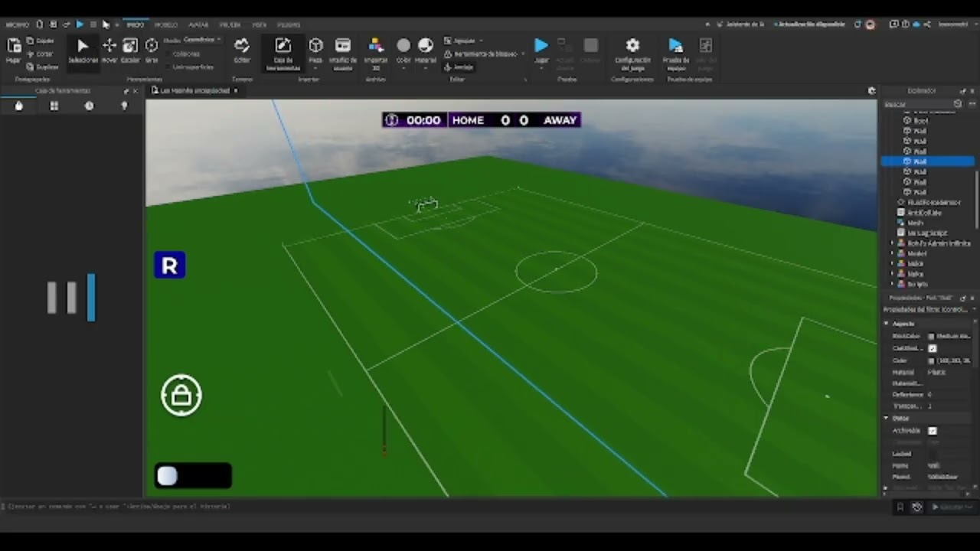Click Actualización disponible notice
Image resolution: width=980 pixels, height=551 pixels.
(x=810, y=24)
